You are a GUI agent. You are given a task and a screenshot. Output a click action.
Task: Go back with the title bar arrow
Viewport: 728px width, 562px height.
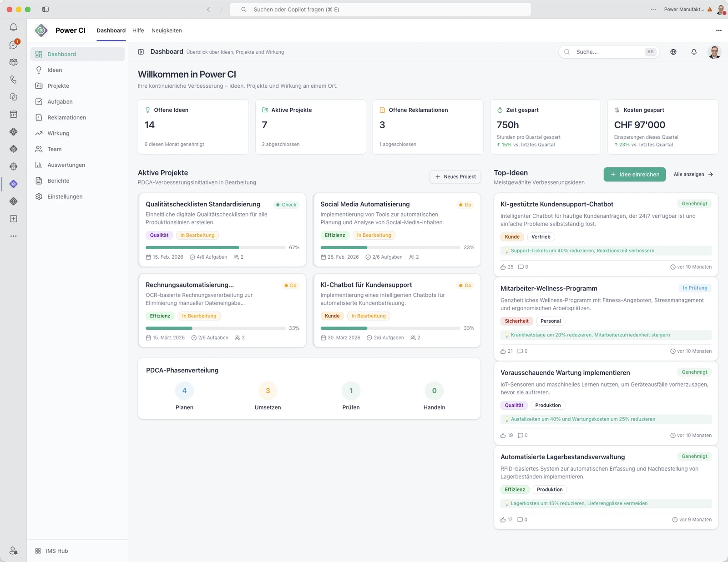(208, 9)
